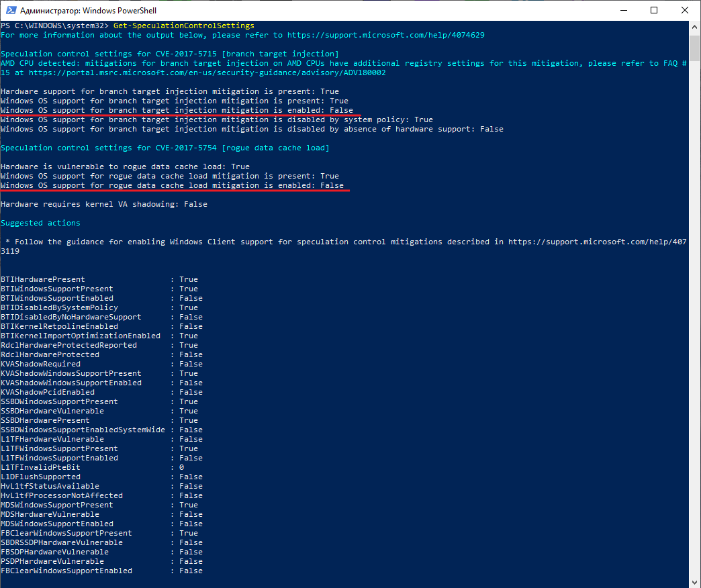Click the scrollbar down arrow
The height and width of the screenshot is (588, 701).
coord(694,581)
